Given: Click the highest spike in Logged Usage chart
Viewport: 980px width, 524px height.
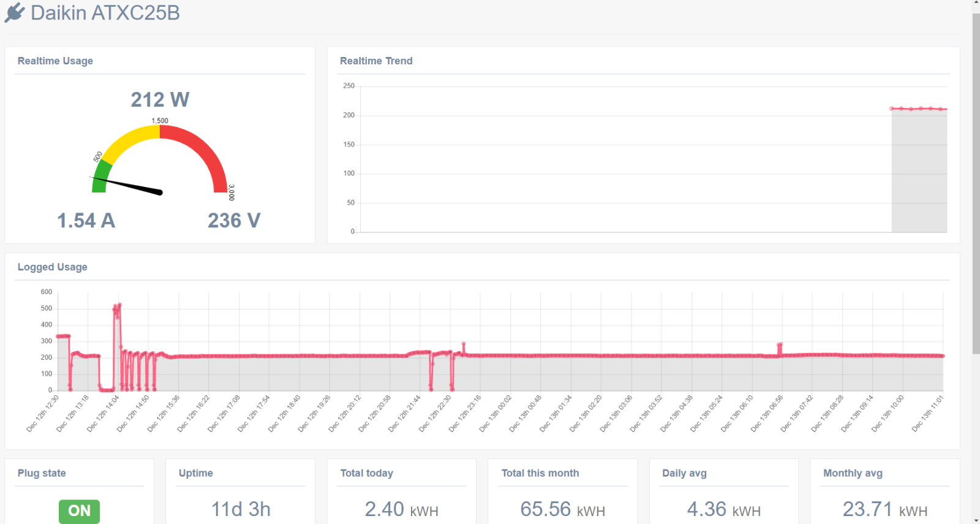Looking at the screenshot, I should [x=119, y=305].
